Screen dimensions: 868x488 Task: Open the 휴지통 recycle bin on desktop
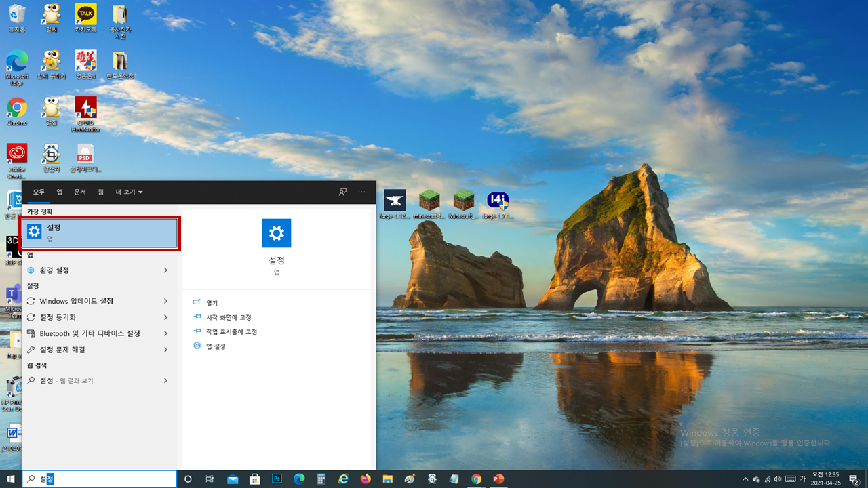click(x=17, y=18)
